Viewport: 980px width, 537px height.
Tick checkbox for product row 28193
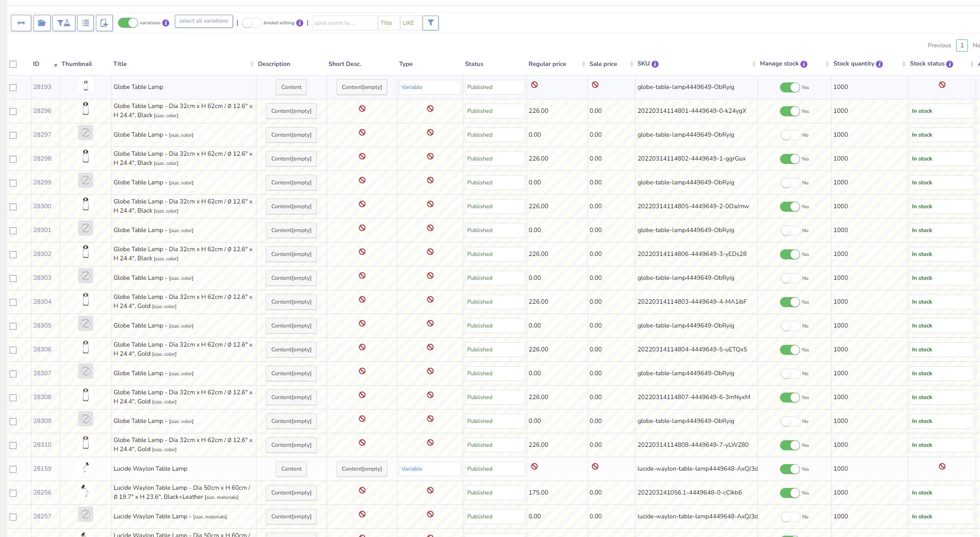[x=13, y=87]
